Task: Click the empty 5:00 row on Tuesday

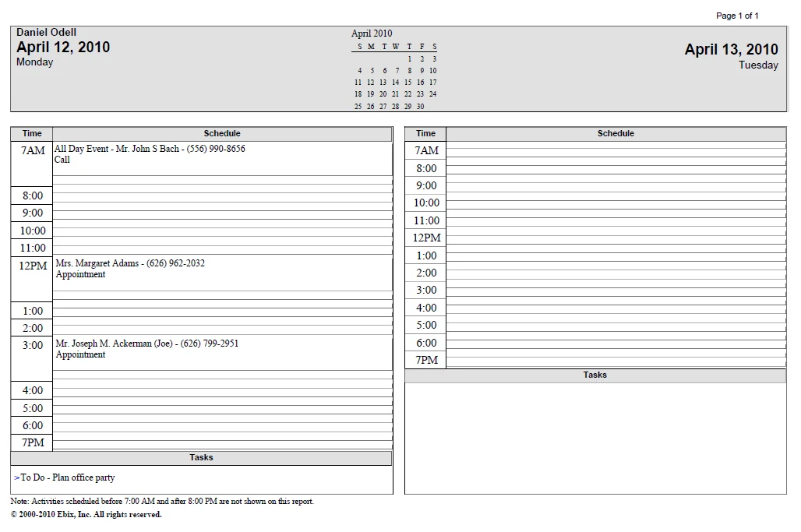Action: pyautogui.click(x=616, y=325)
